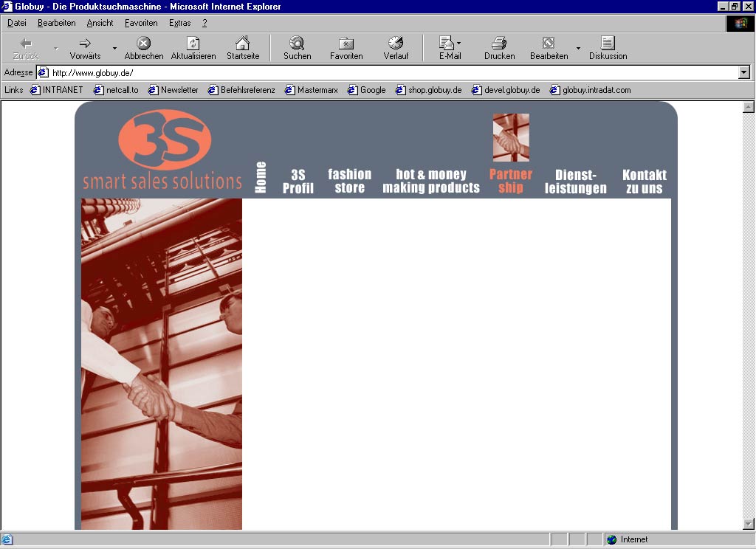Open the fashion store navigation item

pos(349,181)
